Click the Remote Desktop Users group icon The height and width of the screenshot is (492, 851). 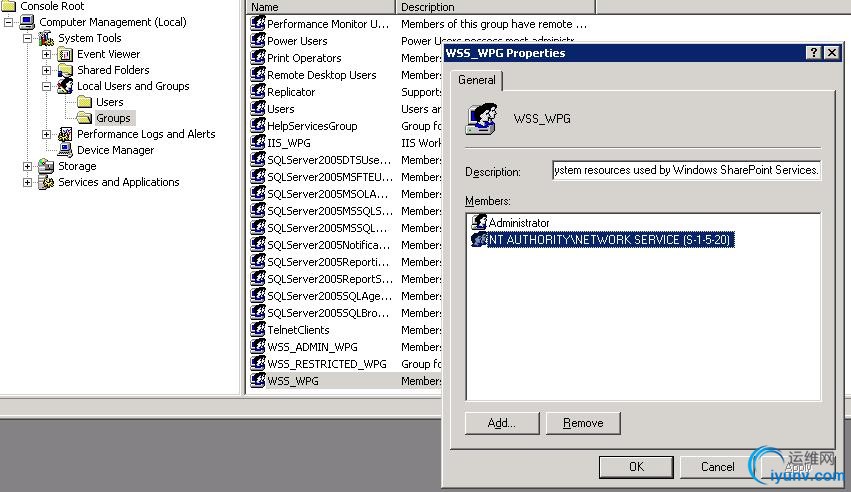258,75
